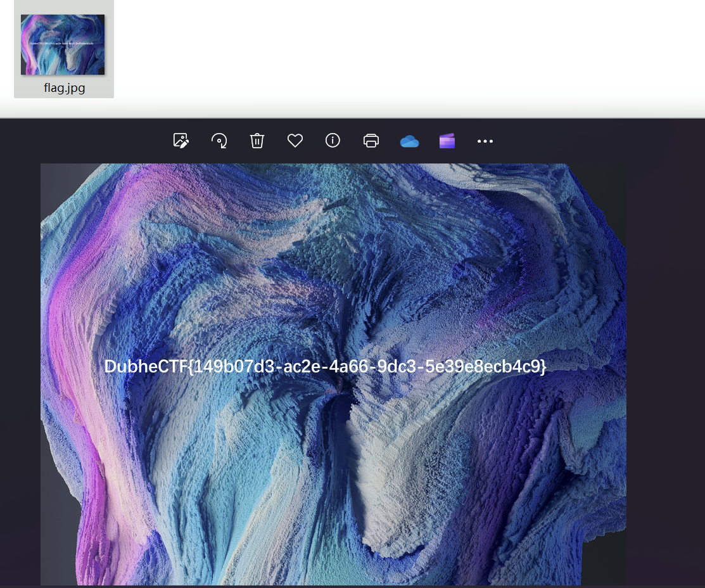
Task: Toggle favorite with the heart icon
Action: (x=295, y=141)
